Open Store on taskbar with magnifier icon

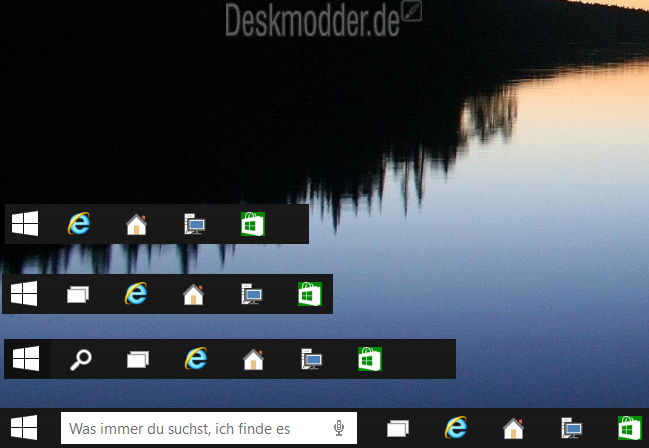[x=370, y=359]
